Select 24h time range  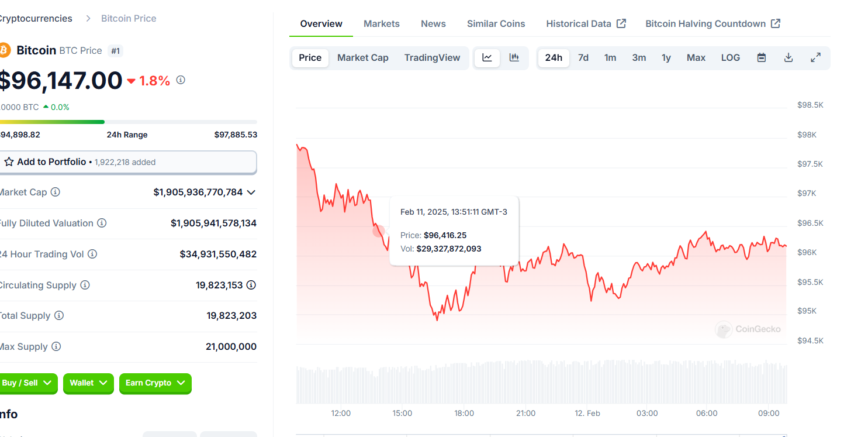click(554, 57)
